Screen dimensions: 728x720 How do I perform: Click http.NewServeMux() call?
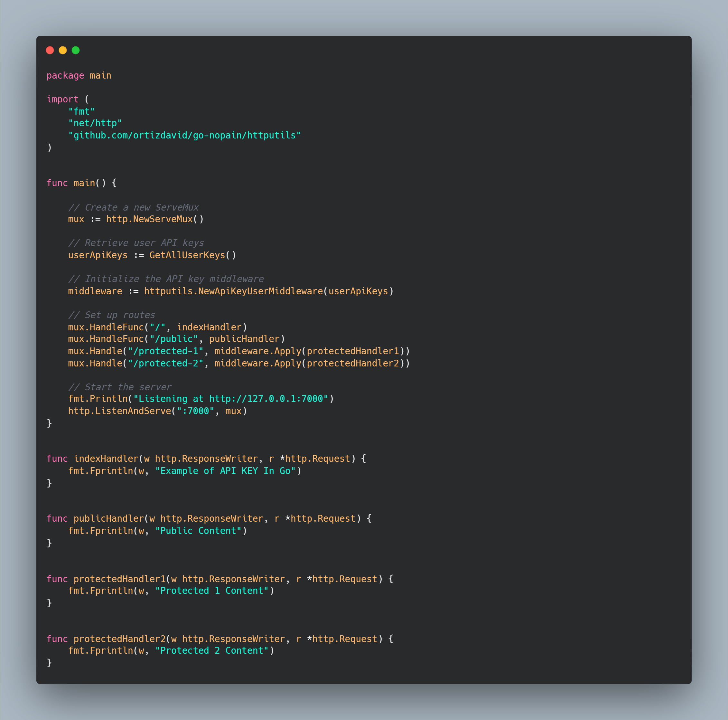(154, 219)
